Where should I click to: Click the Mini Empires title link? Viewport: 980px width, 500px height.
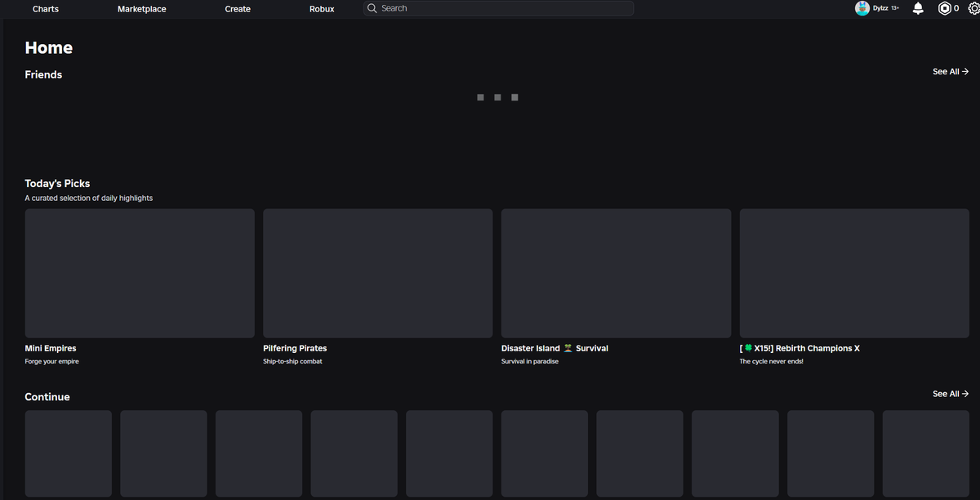[50, 348]
